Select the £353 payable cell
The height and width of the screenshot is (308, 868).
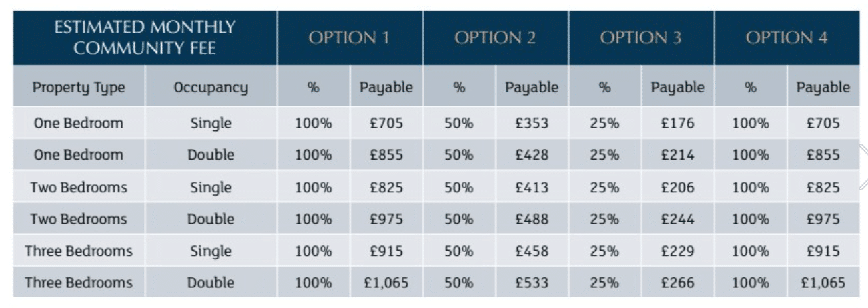[x=532, y=123]
